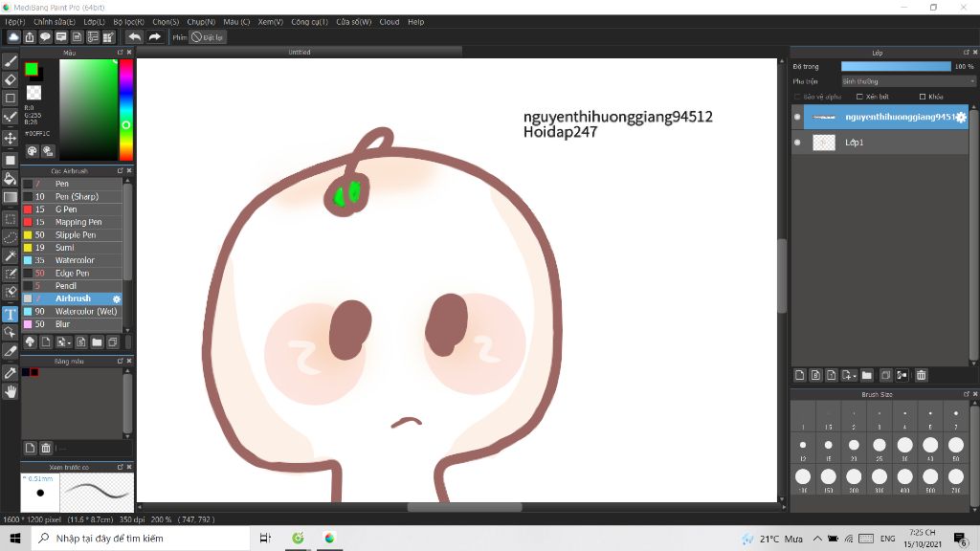Click the green foreground color swatch
This screenshot has width=980, height=551.
coord(31,69)
